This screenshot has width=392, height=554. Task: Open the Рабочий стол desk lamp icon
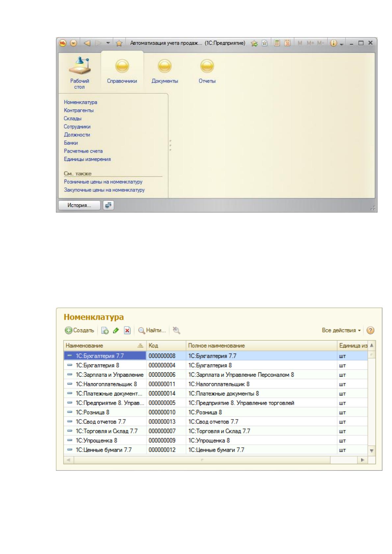(x=79, y=65)
